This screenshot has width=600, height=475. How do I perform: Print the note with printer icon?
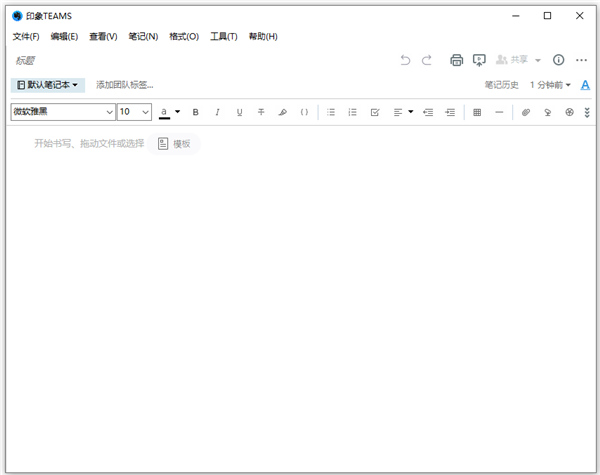[x=456, y=60]
